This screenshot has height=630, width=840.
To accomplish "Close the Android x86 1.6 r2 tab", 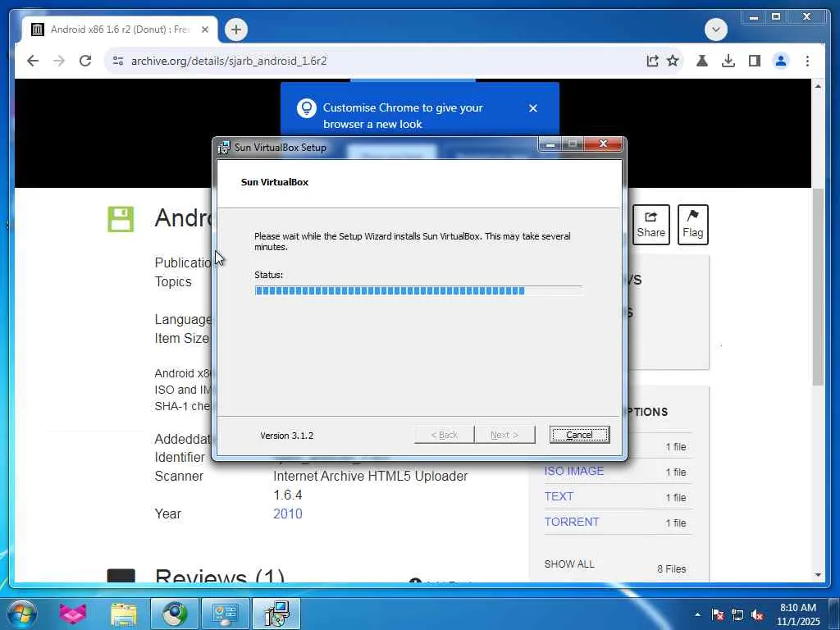I will click(x=204, y=30).
